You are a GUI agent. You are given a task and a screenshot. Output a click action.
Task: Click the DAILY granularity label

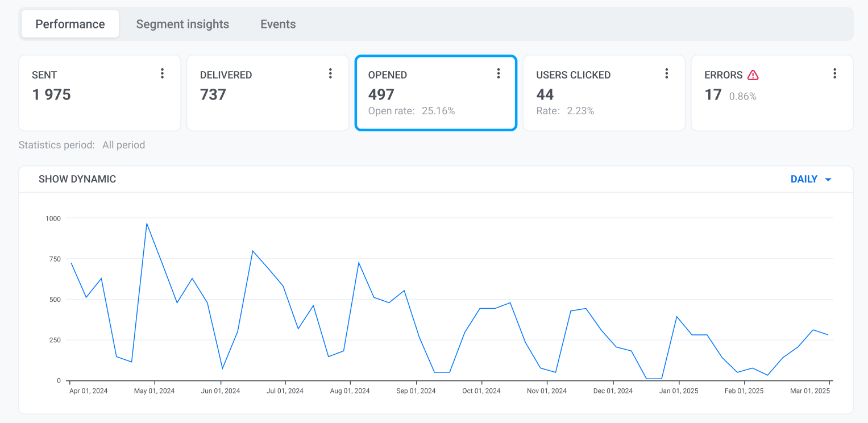pos(804,179)
